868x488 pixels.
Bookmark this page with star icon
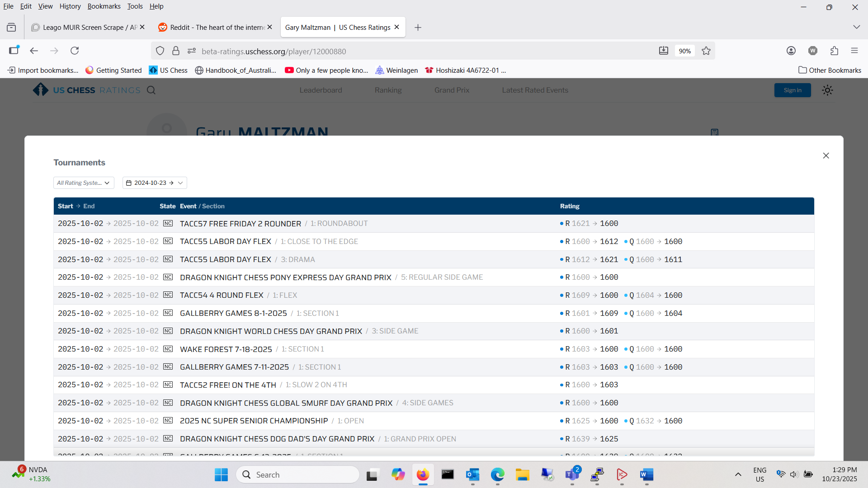[x=706, y=51]
